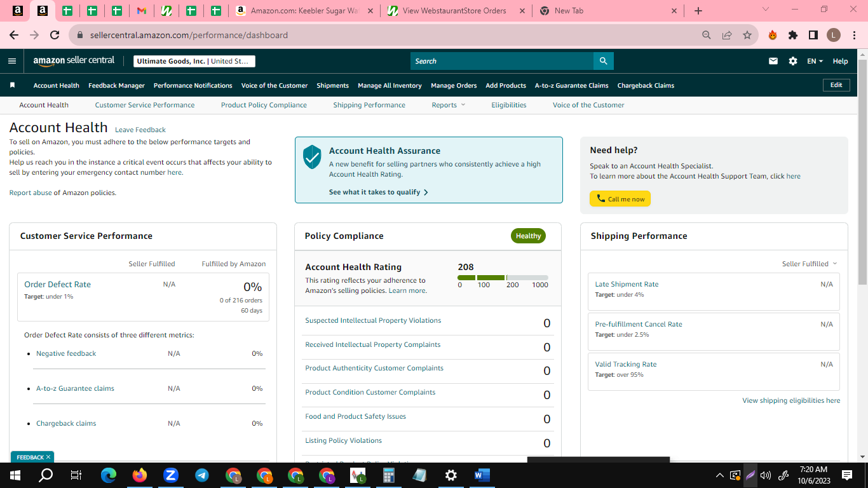Click View shipping eligibilities here
The image size is (868, 488).
tap(791, 400)
